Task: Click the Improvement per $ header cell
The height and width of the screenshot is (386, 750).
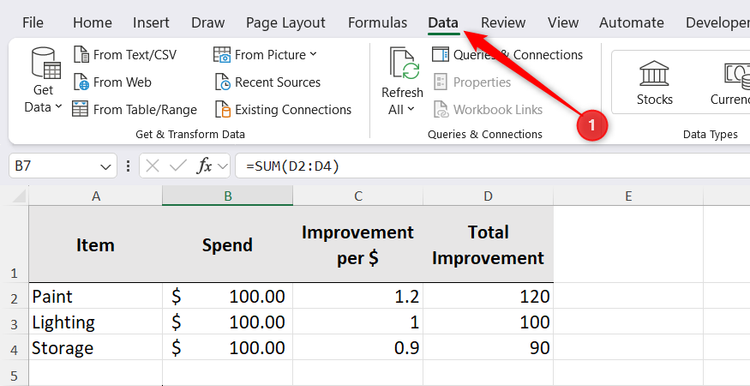Action: (358, 244)
